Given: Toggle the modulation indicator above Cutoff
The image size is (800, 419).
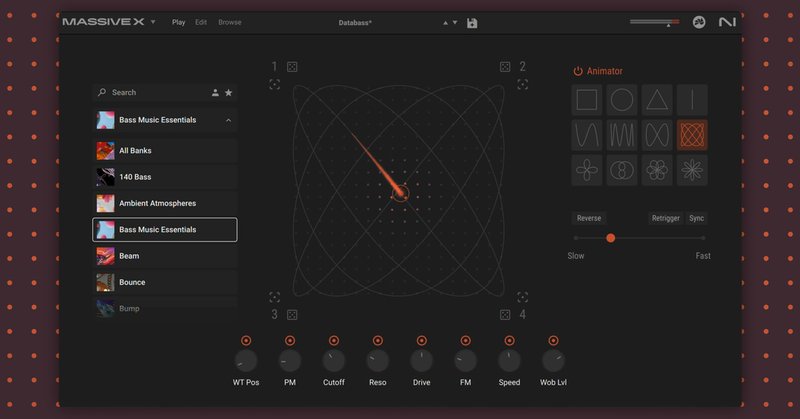Looking at the screenshot, I should [x=334, y=340].
